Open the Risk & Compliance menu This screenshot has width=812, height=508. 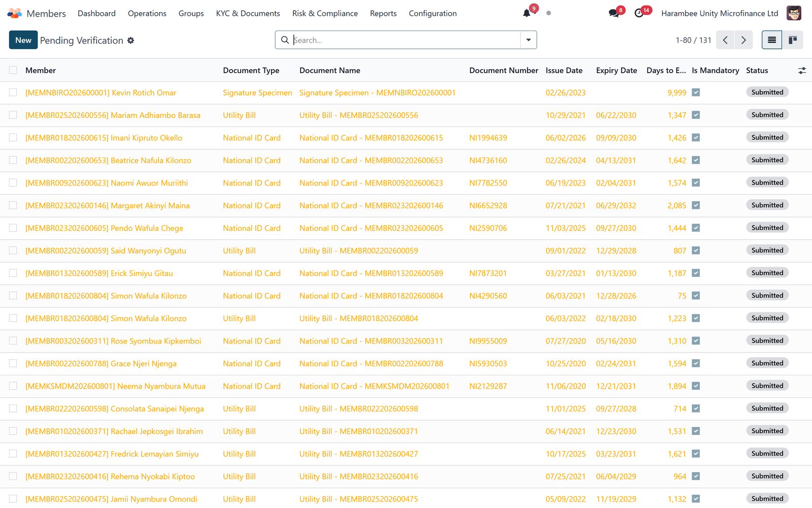click(x=325, y=13)
